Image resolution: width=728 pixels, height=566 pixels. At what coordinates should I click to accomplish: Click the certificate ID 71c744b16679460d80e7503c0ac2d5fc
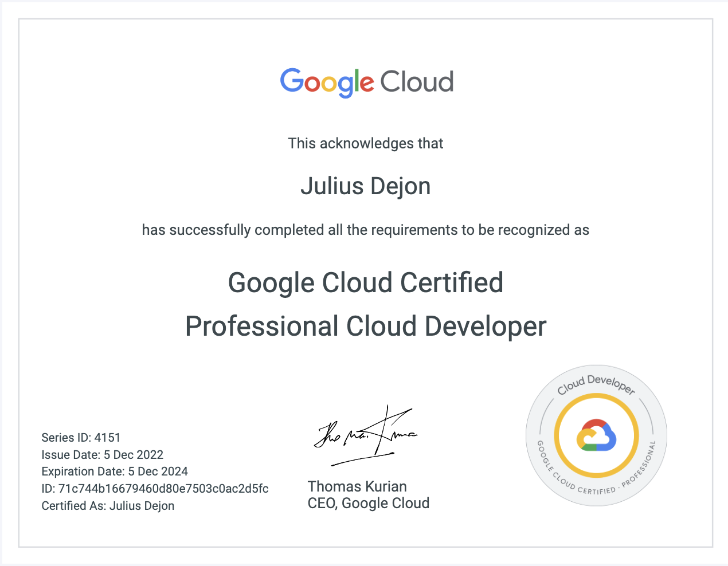(x=163, y=489)
